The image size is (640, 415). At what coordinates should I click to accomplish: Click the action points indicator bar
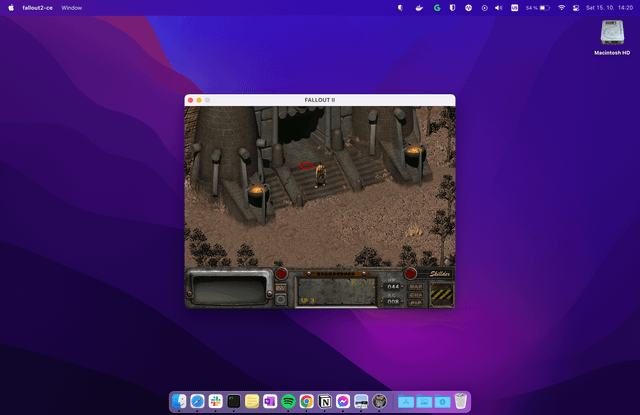(x=336, y=274)
